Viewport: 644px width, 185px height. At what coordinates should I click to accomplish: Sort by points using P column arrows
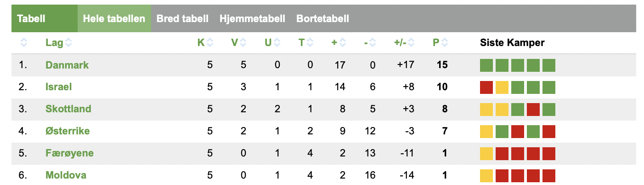[x=444, y=43]
